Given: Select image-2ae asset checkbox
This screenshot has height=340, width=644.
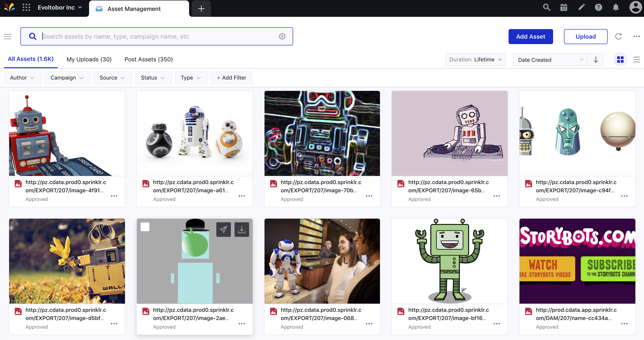Looking at the screenshot, I should pyautogui.click(x=145, y=227).
